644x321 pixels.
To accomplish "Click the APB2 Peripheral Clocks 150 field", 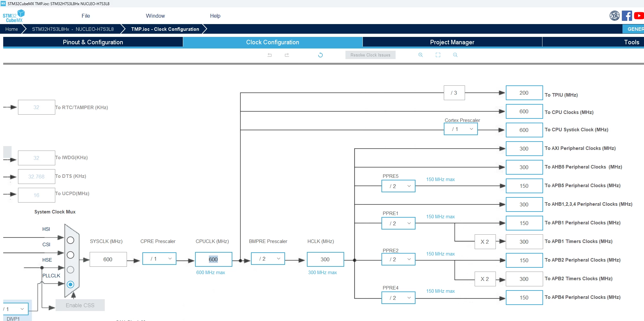I will [524, 260].
